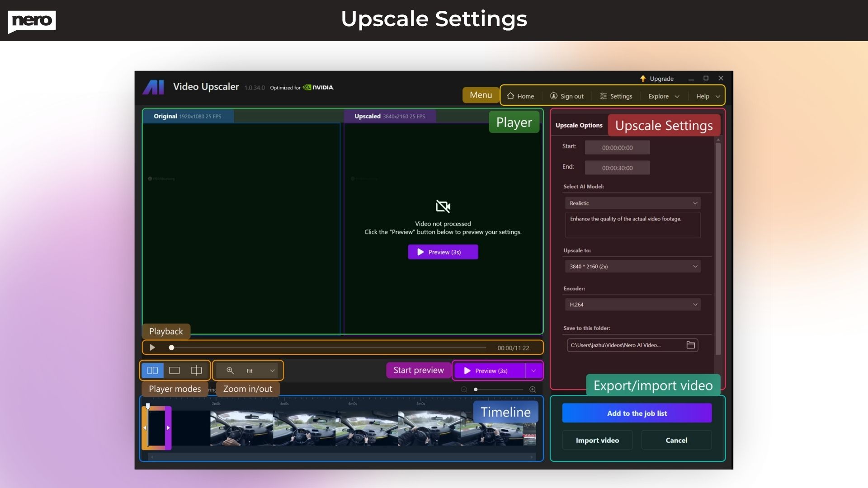The height and width of the screenshot is (488, 868).
Task: Select the side-by-side player mode
Action: point(152,370)
